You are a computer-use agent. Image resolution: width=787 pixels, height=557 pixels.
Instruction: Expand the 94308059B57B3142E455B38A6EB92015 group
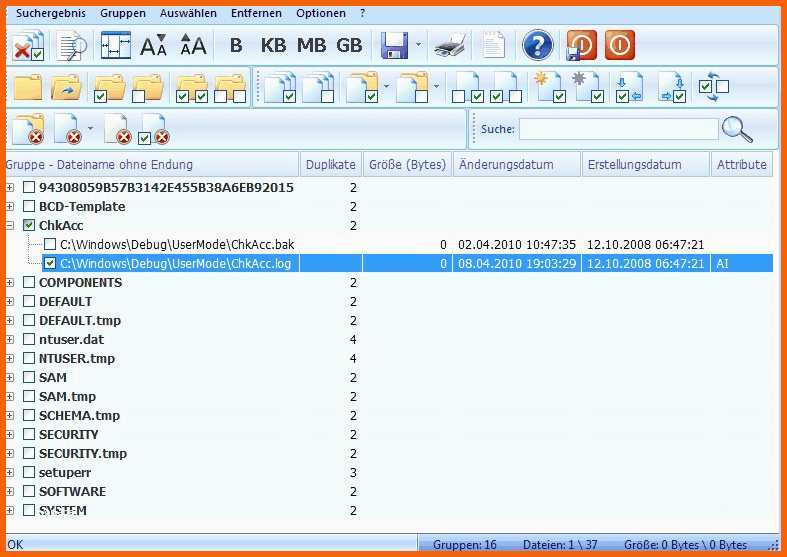point(10,188)
